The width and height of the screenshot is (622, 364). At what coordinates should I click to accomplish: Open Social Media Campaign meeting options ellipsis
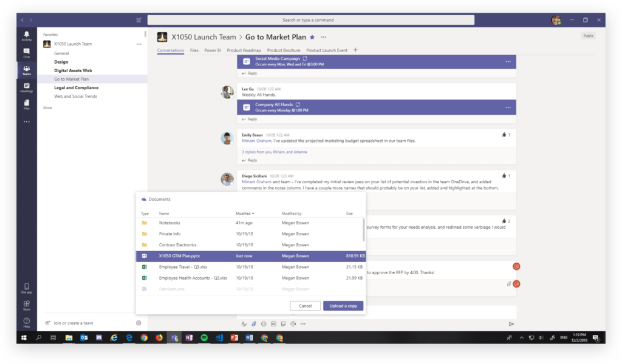508,62
